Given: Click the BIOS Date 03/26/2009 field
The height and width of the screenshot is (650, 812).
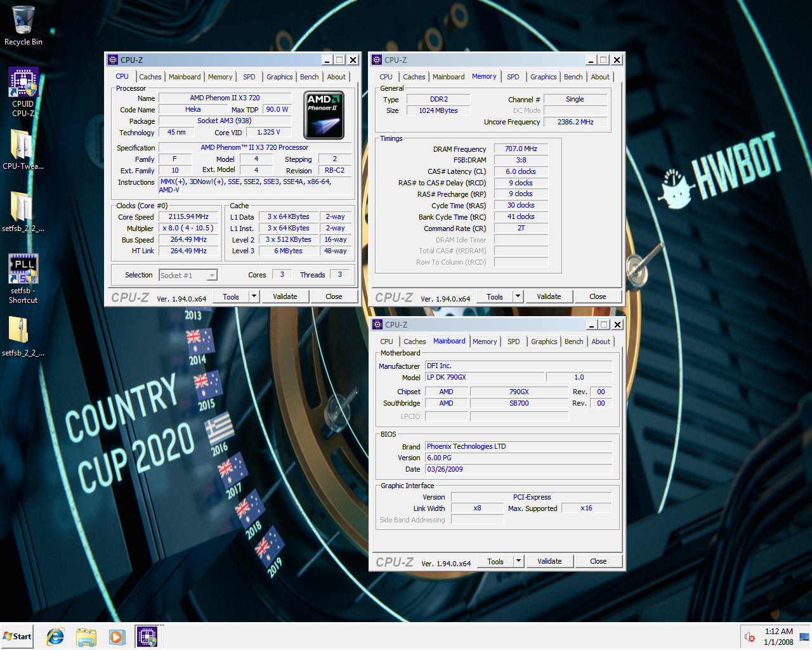Looking at the screenshot, I should 518,469.
